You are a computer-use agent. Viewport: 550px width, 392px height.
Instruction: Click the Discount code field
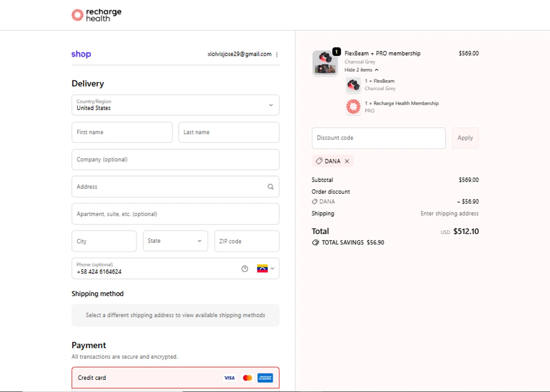pos(379,138)
